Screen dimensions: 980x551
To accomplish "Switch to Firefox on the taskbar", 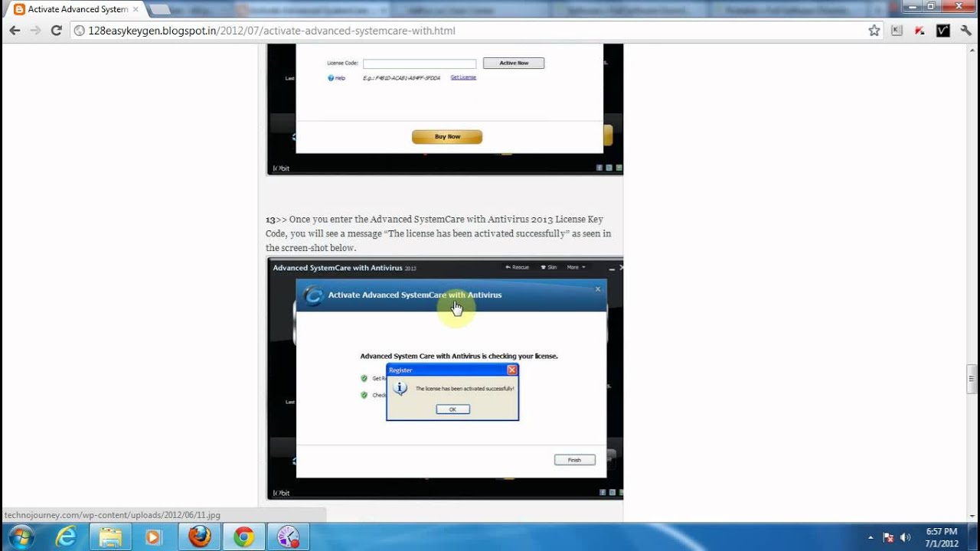I will (x=200, y=536).
